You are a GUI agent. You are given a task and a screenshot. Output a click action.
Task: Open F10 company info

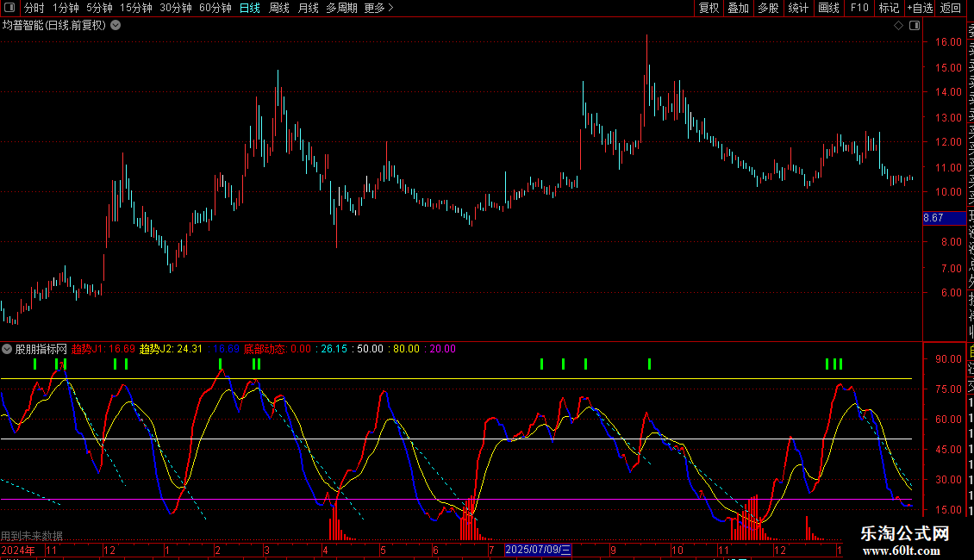[x=859, y=8]
